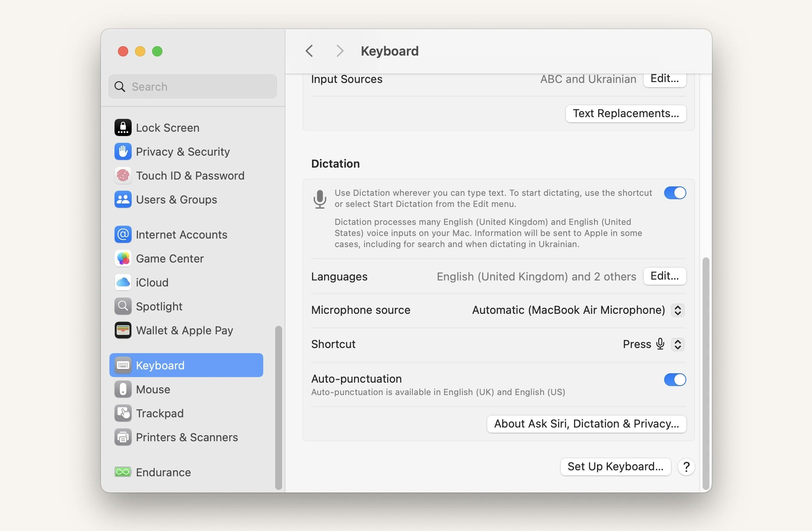Click the Trackpad icon in sidebar
The image size is (812, 531).
[x=123, y=413]
